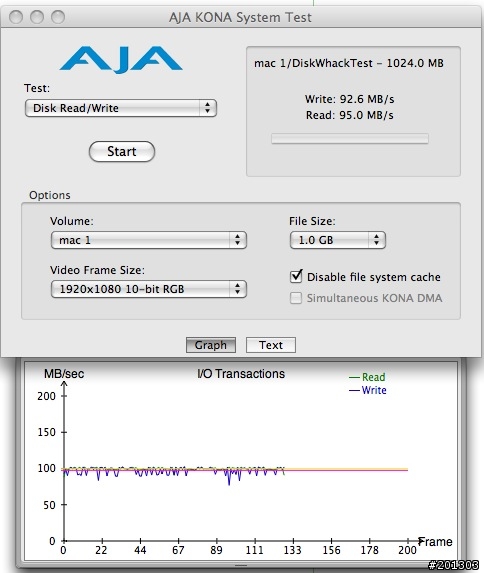This screenshot has width=484, height=573.
Task: Open the File Size dropdown
Action: [338, 240]
